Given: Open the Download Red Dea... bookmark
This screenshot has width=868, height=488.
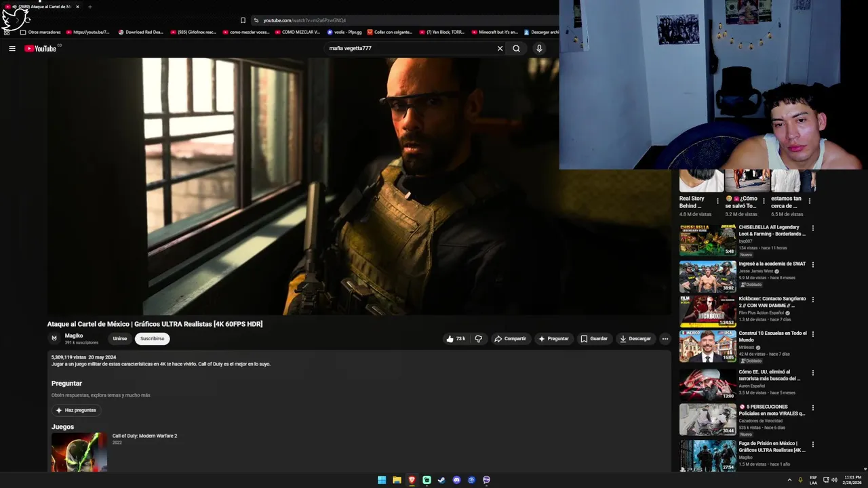Looking at the screenshot, I should (x=140, y=32).
